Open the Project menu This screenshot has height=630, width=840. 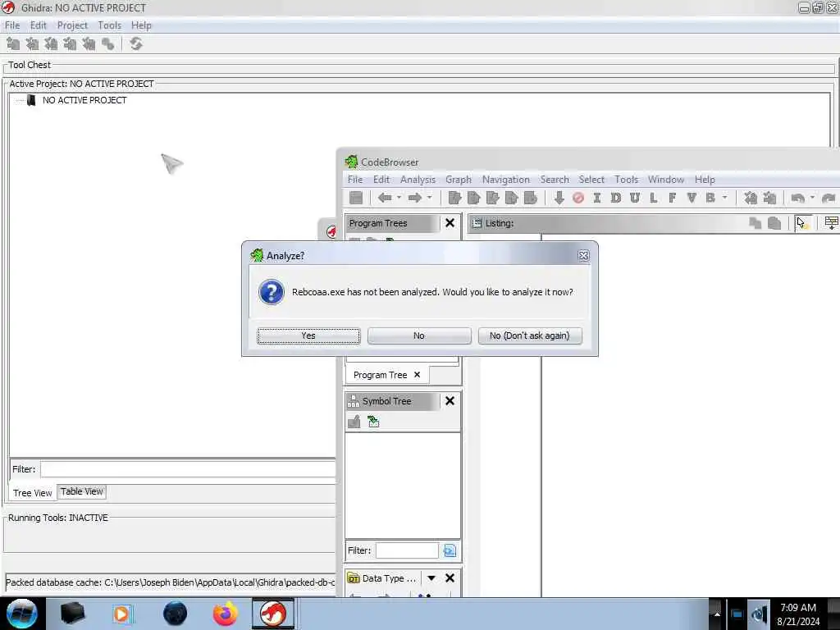coord(72,25)
